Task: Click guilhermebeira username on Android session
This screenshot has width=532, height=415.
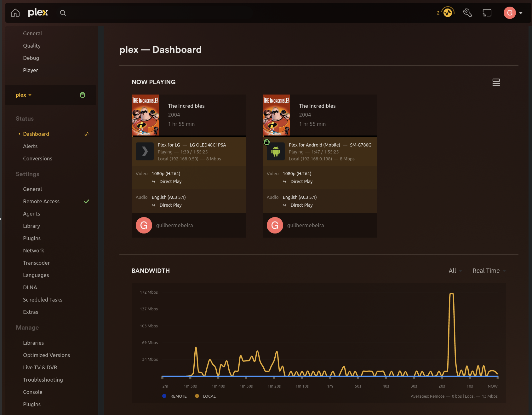Action: coord(306,225)
